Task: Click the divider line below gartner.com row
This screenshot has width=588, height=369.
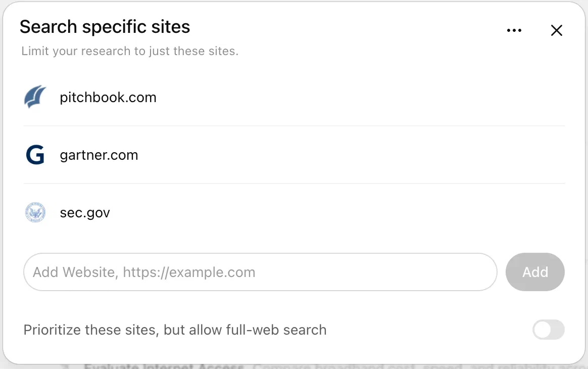Action: pos(294,183)
